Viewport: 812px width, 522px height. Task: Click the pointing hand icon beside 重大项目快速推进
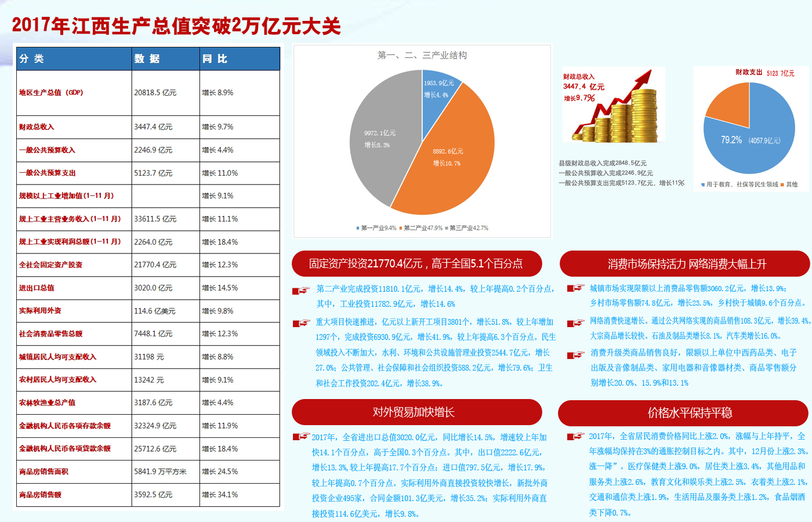pyautogui.click(x=301, y=323)
